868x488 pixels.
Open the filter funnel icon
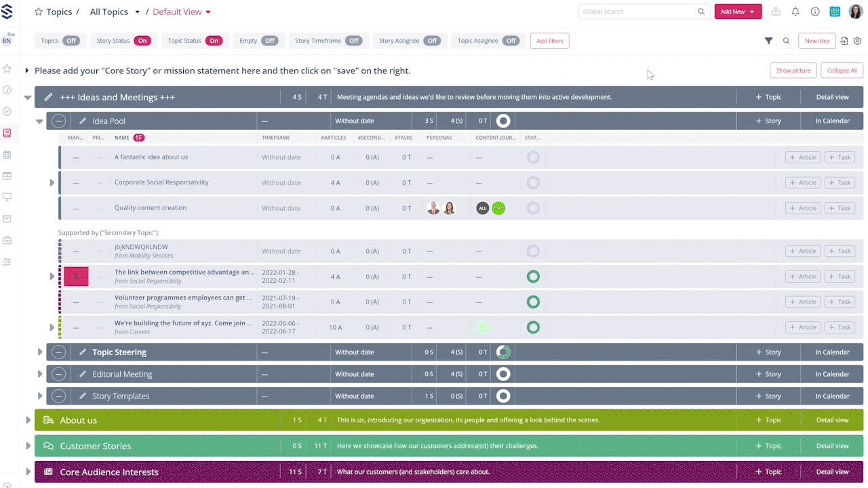pos(768,41)
